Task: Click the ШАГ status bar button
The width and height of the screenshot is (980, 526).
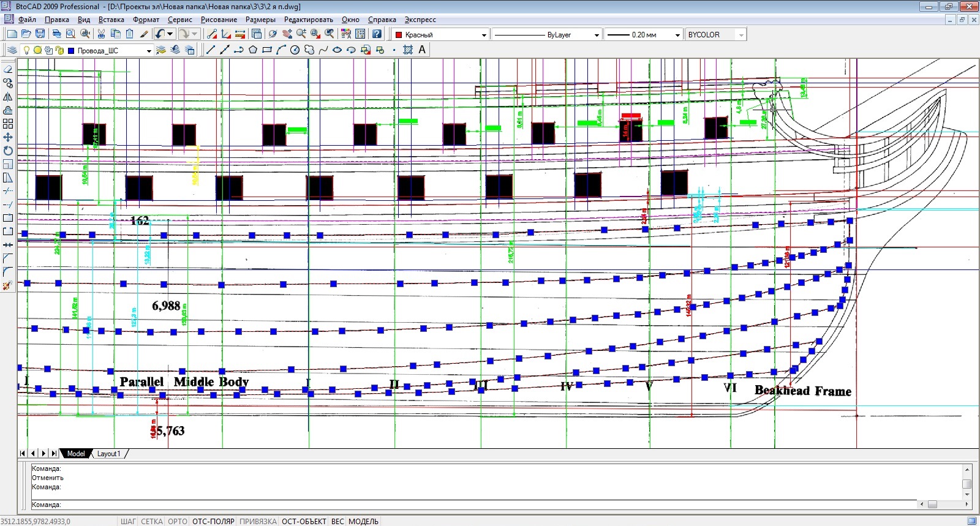Action: [128, 521]
